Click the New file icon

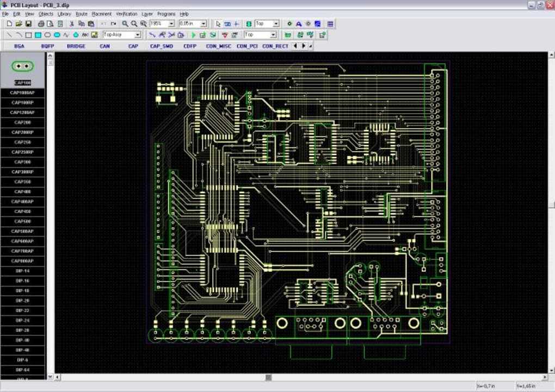[x=9, y=24]
